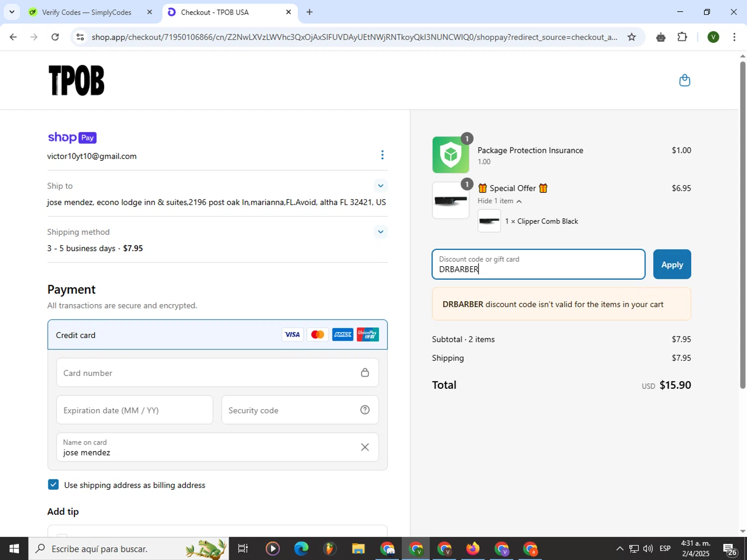Bookmark this page with the star icon

pyautogui.click(x=631, y=37)
